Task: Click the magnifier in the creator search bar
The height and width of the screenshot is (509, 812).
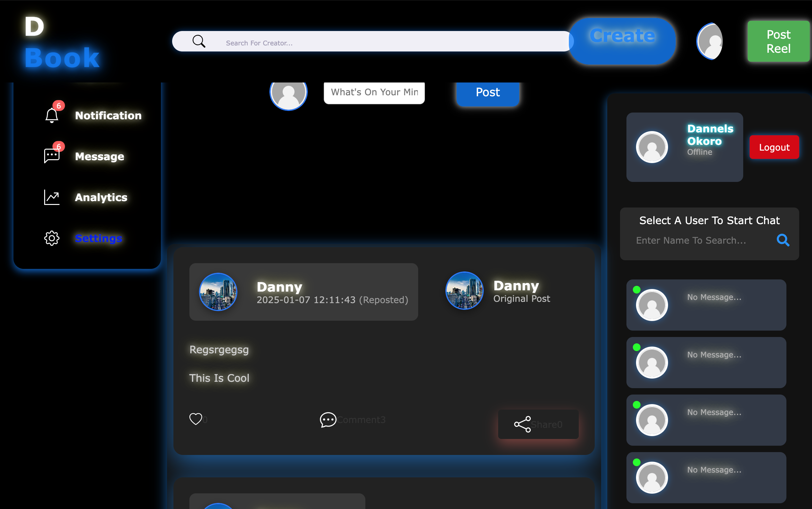Action: coord(199,41)
